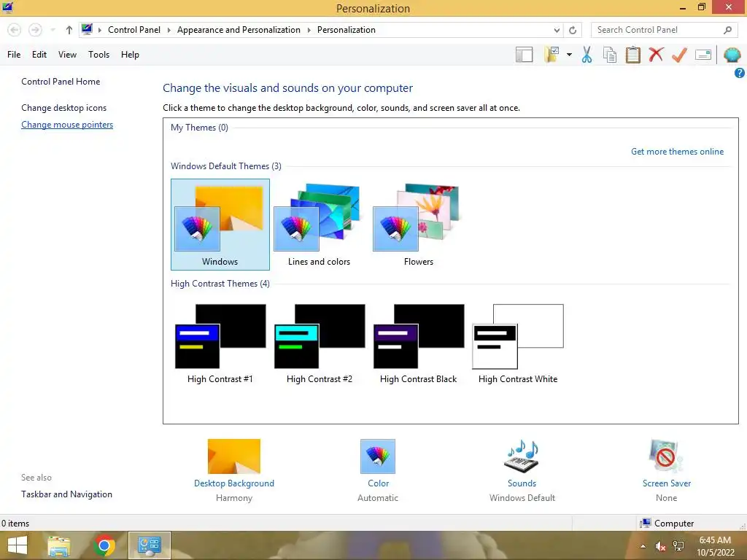This screenshot has height=560, width=747.
Task: Open the Tools menu
Action: [98, 55]
